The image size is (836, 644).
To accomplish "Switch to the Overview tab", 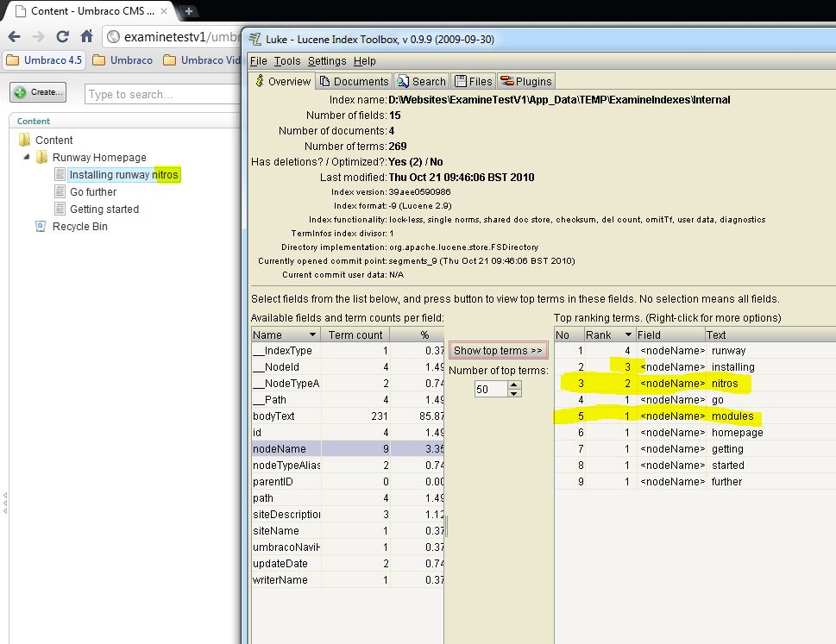I will 283,81.
